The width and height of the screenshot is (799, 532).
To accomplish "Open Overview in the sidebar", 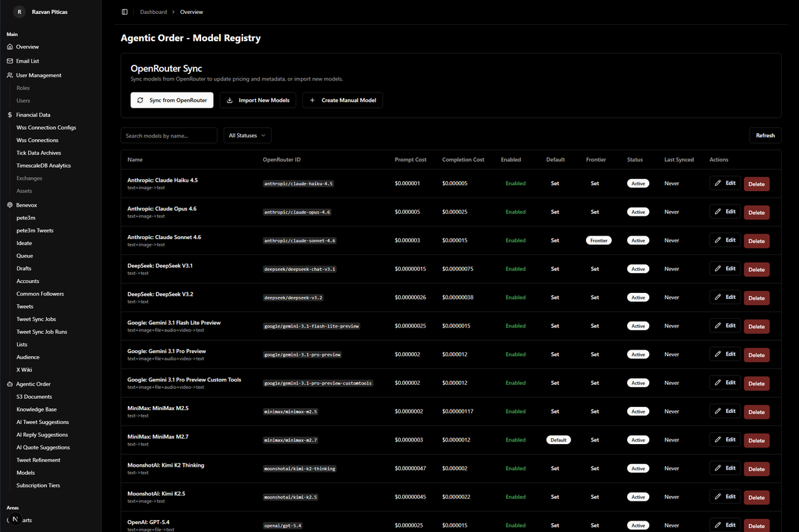I will tap(27, 47).
